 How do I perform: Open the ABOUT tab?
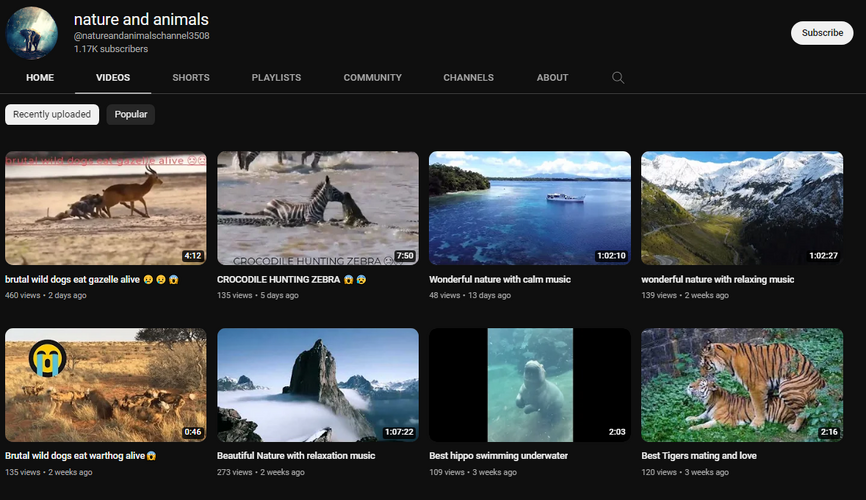click(x=552, y=78)
